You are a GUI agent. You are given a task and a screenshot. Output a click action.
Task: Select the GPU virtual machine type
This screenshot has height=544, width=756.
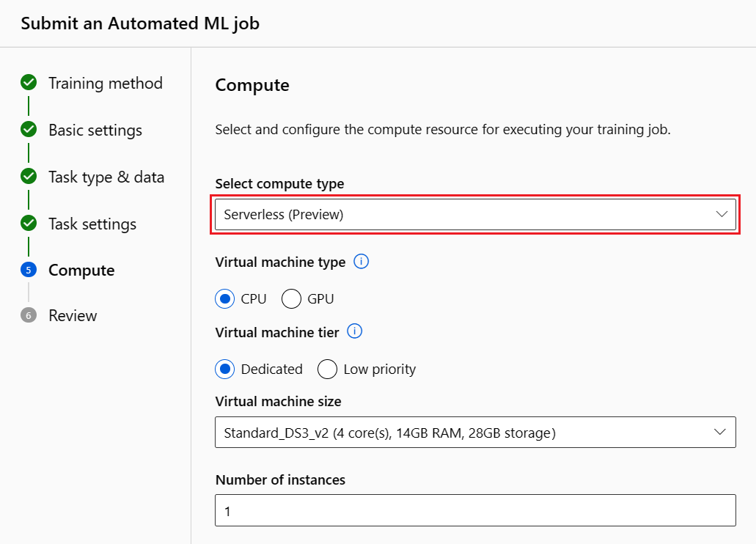point(290,298)
